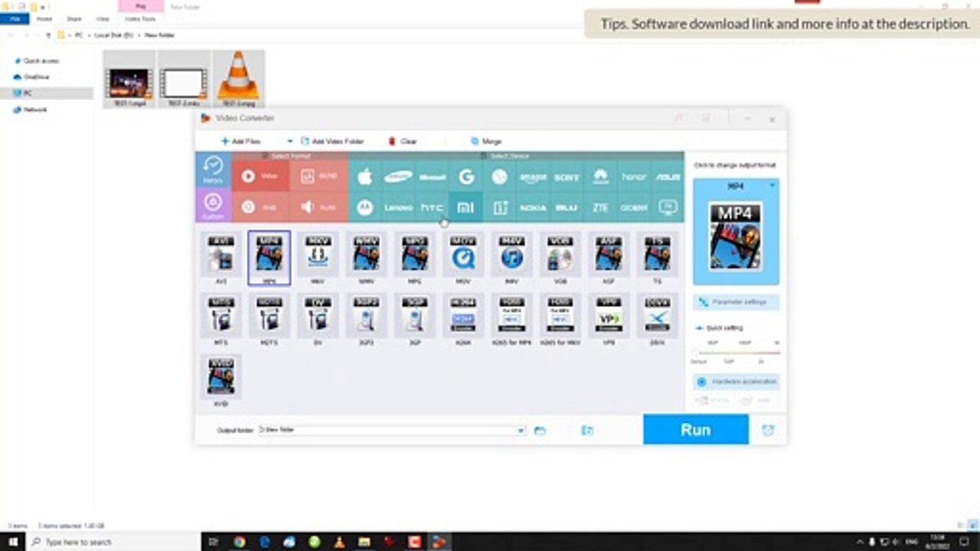Open the File tab in File Explorer
980x551 pixels.
[15, 18]
